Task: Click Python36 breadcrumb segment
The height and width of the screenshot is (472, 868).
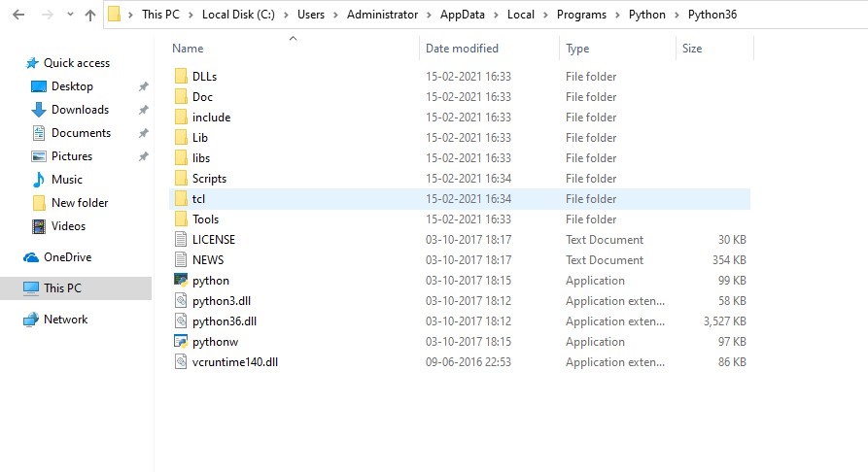Action: click(x=712, y=15)
